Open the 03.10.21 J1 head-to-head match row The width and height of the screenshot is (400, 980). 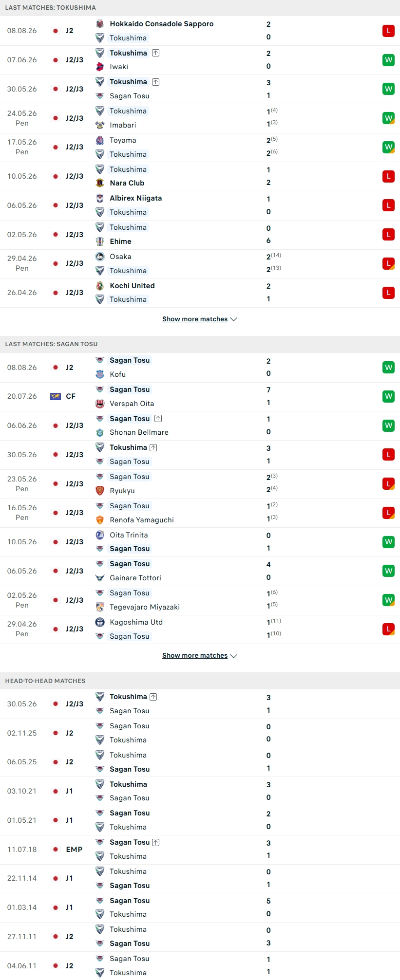200,791
